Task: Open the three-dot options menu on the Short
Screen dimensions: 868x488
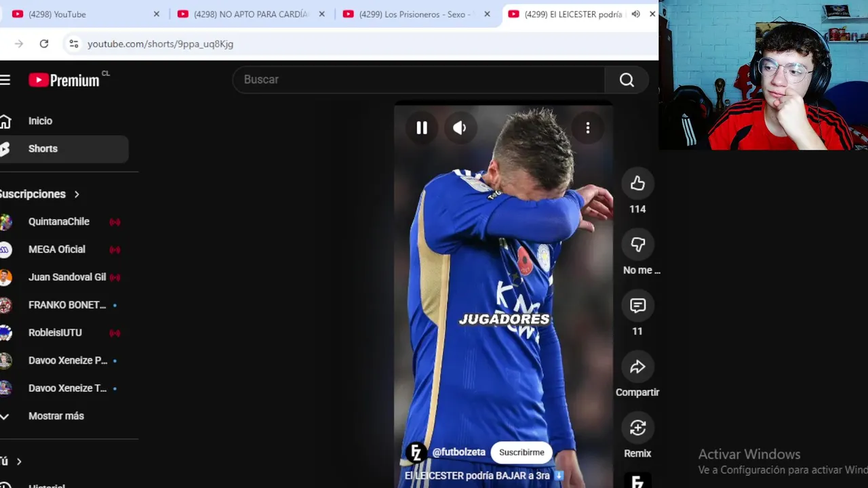Action: coord(588,128)
